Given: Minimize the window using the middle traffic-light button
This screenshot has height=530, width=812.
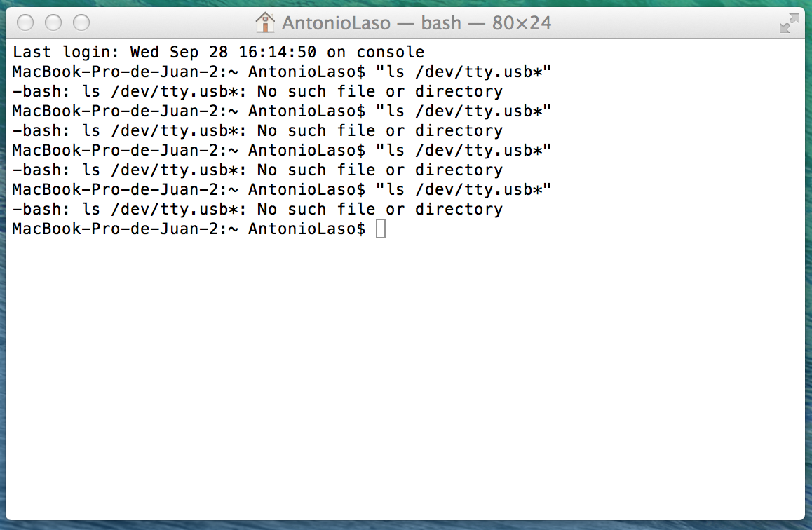Looking at the screenshot, I should coord(53,22).
